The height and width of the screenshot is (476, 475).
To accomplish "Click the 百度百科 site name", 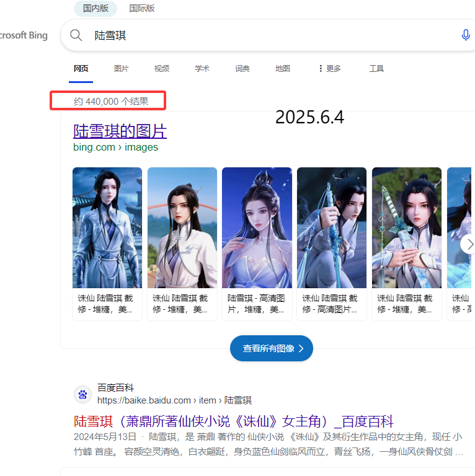I will (x=115, y=387).
